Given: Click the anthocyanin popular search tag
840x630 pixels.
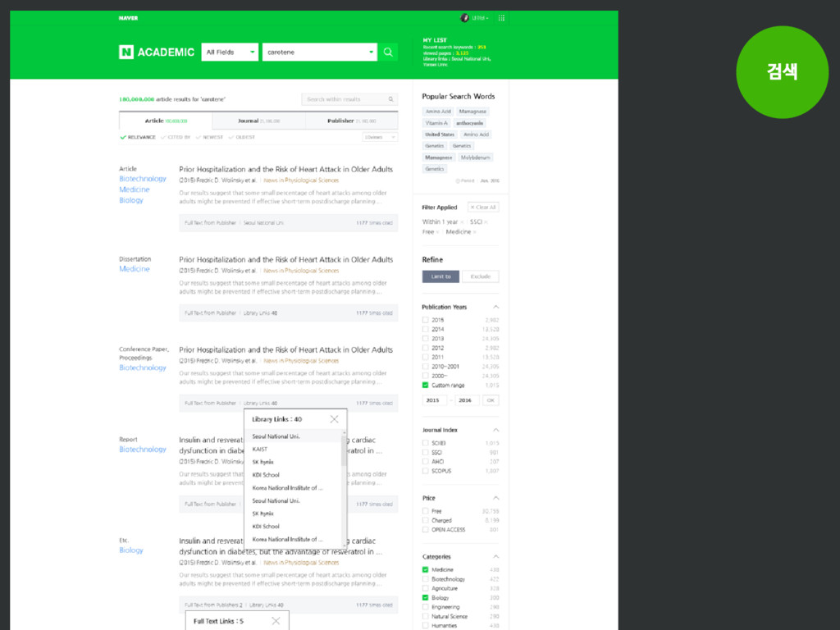Looking at the screenshot, I should [470, 123].
